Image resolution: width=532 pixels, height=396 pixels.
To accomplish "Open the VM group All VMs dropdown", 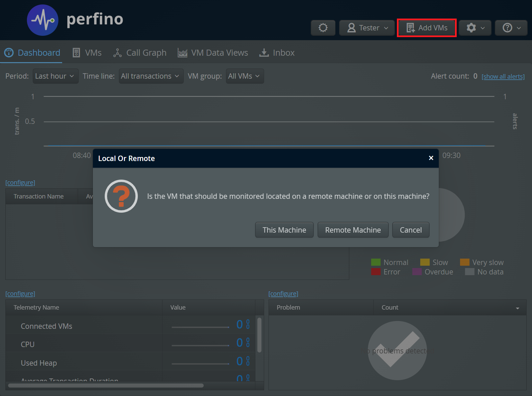I will click(245, 76).
